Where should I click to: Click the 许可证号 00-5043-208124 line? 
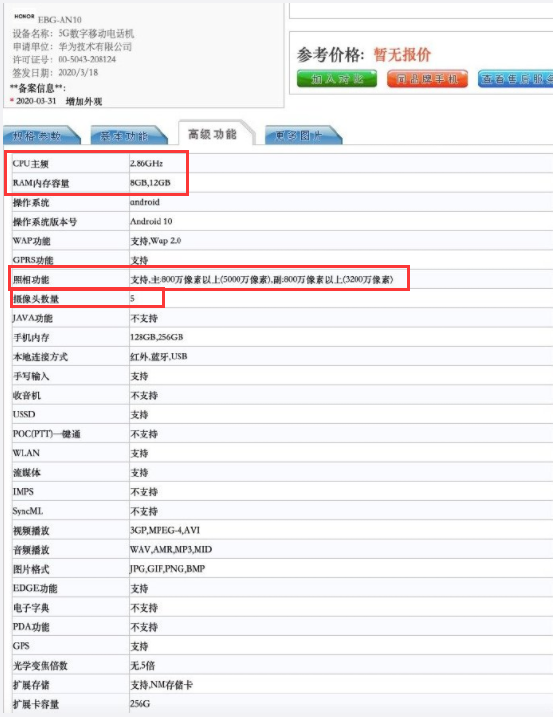(x=64, y=59)
